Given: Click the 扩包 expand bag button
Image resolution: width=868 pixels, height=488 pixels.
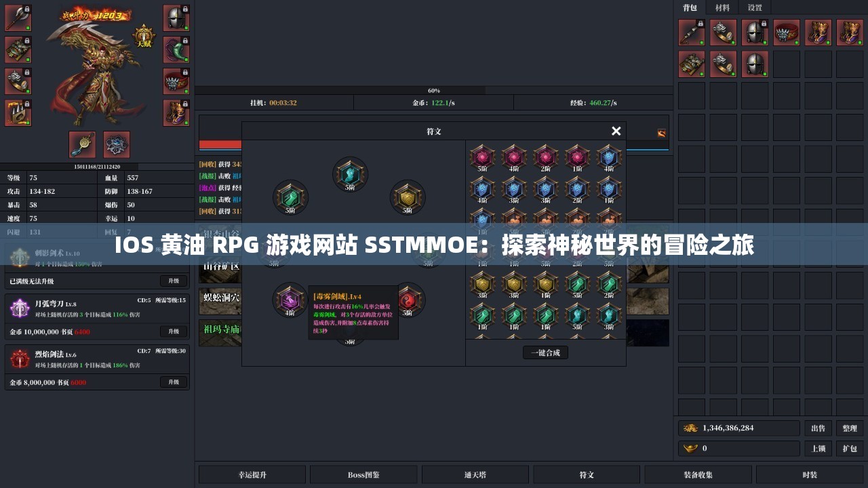Looking at the screenshot, I should point(850,449).
